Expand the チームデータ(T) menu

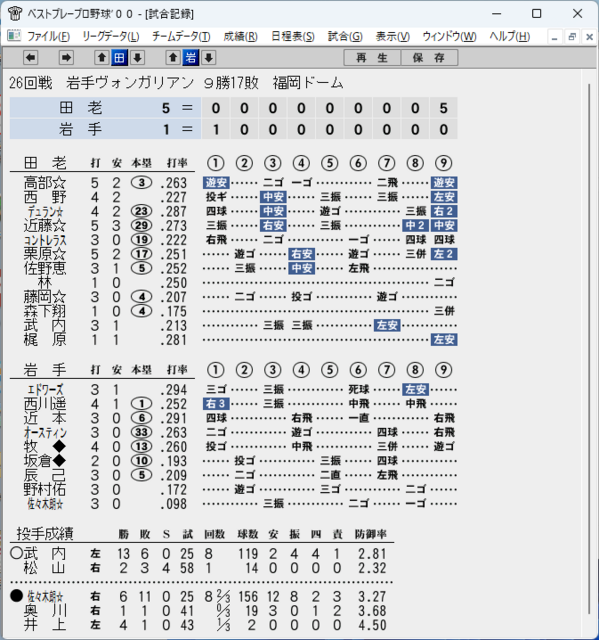point(181,37)
